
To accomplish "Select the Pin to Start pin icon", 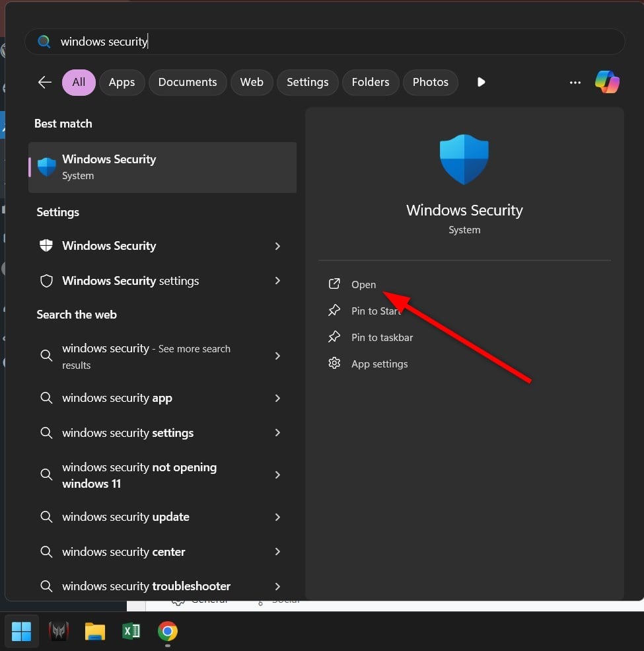I will [335, 311].
